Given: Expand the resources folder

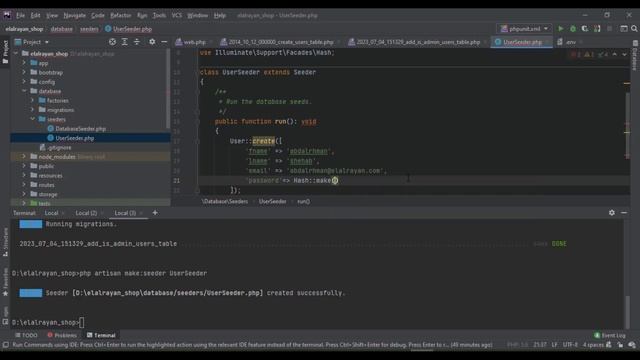Looking at the screenshot, I should [x=24, y=176].
